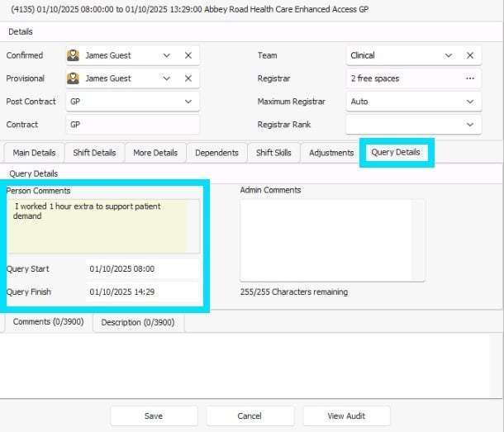Click the large comments text area
Viewport: 504px width, 432px height.
tap(245, 366)
